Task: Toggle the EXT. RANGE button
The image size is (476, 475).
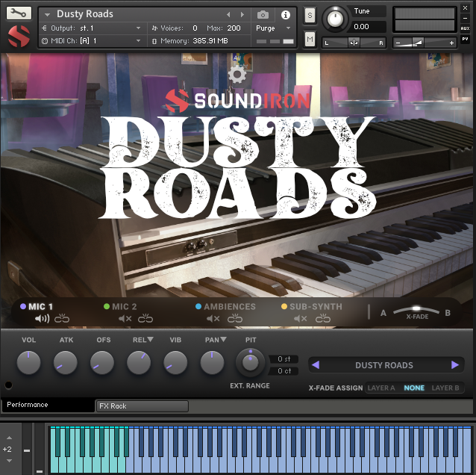Action: click(250, 385)
